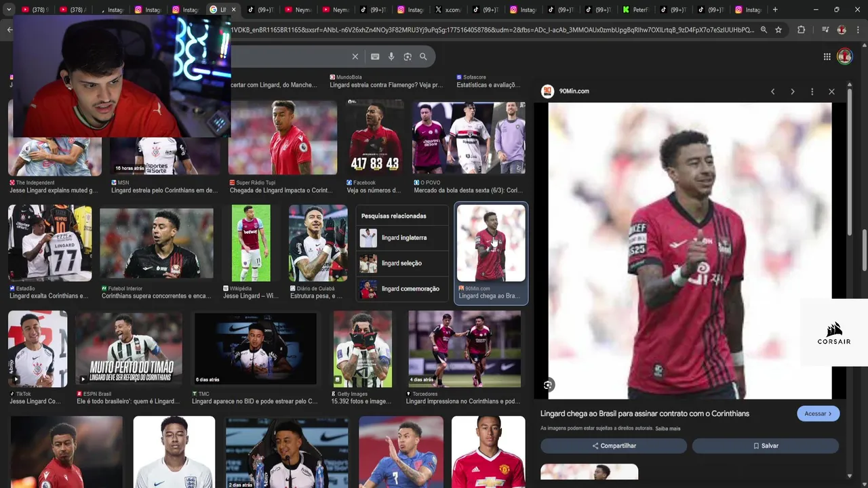Open the TikTok Jesse Lingard thumbnail
The image size is (868, 488).
coord(37,349)
